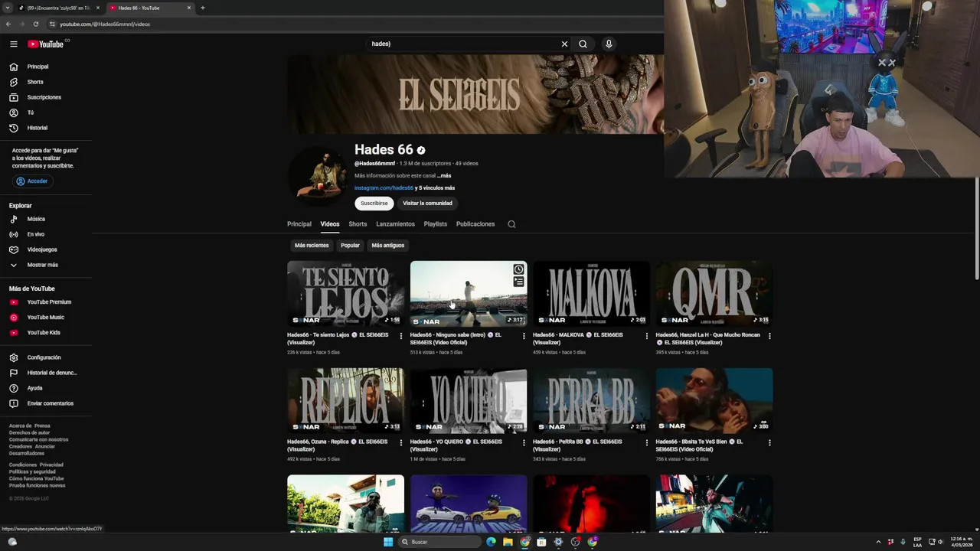Sign in with the Acceder button
The image size is (980, 551).
(32, 181)
